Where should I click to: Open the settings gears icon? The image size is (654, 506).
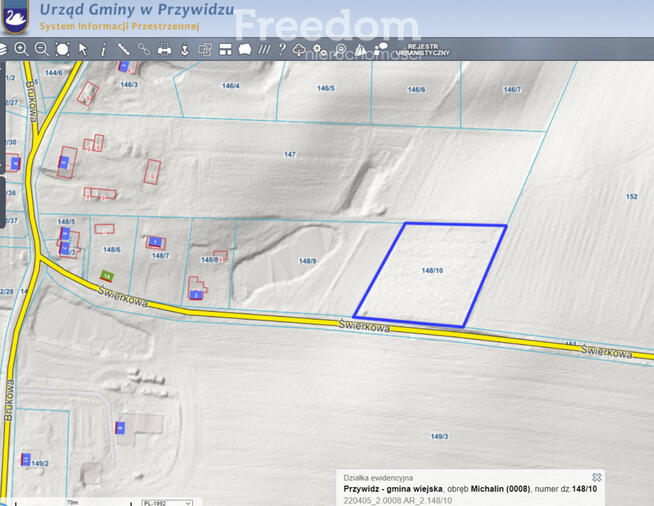coord(319,48)
